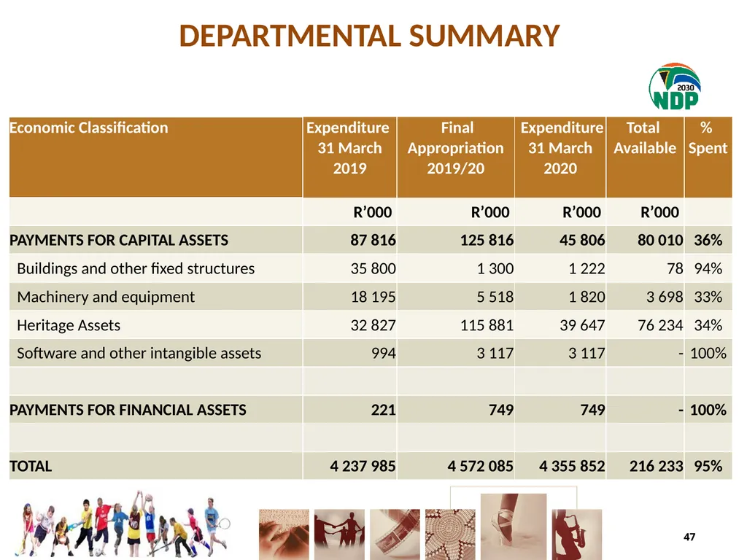This screenshot has height=560, width=747.
Task: Select value 994 for Software
Action: pyautogui.click(x=384, y=354)
